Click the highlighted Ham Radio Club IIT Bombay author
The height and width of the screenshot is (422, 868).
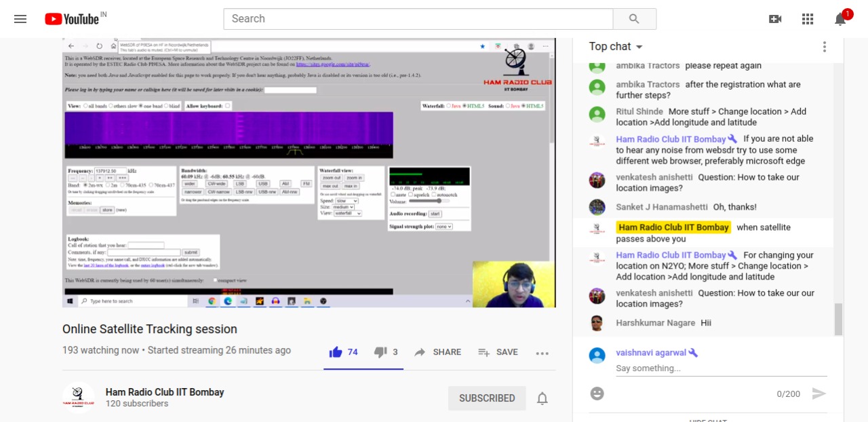click(674, 227)
